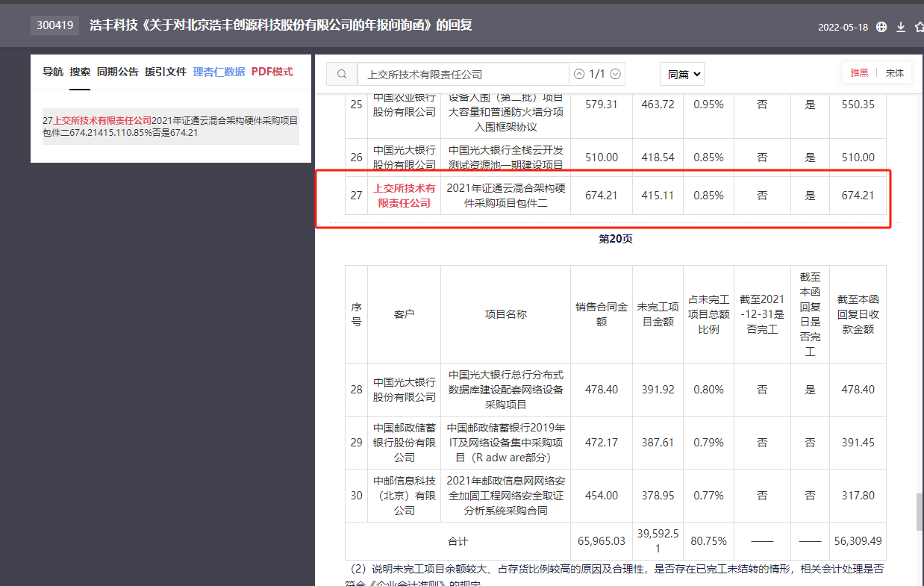Click 中国光大银行全栈云开发测试资源池 project cell
This screenshot has height=586, width=924.
coord(506,158)
